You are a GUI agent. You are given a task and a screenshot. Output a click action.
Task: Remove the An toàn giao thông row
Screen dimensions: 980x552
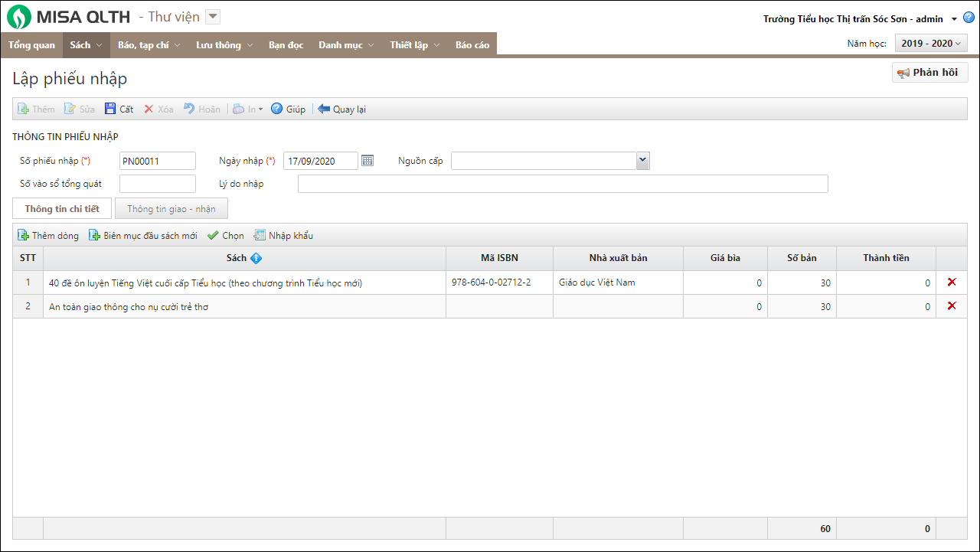tap(952, 306)
